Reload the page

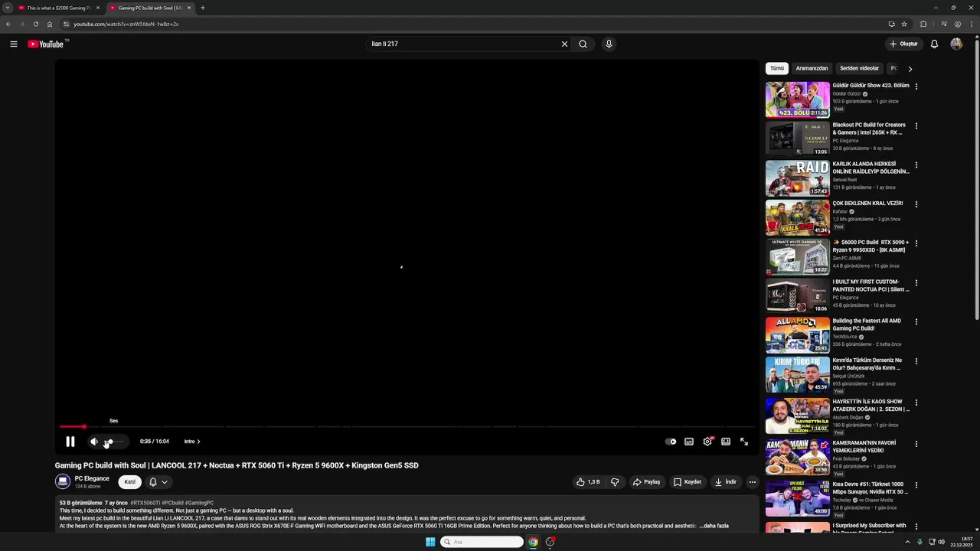(x=35, y=24)
